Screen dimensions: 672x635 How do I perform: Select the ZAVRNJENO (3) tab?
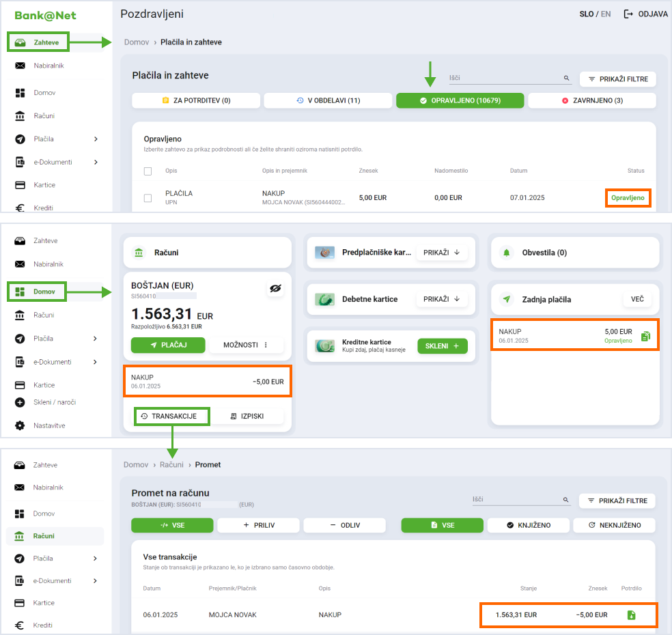(591, 100)
